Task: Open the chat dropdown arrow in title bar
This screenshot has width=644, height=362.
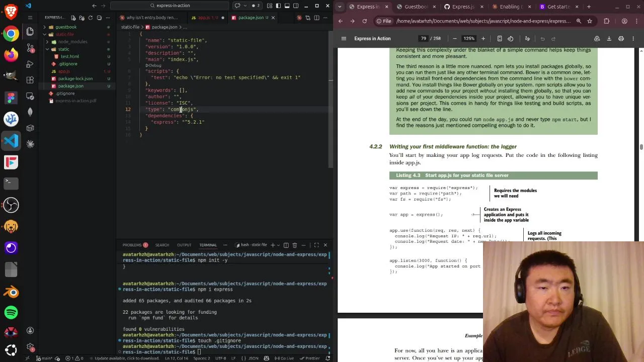Action: 245,6
